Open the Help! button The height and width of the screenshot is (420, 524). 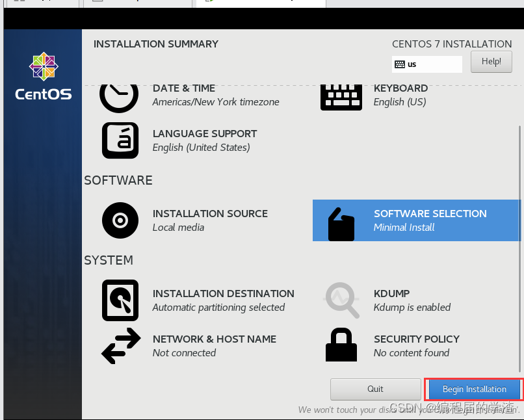pyautogui.click(x=491, y=62)
